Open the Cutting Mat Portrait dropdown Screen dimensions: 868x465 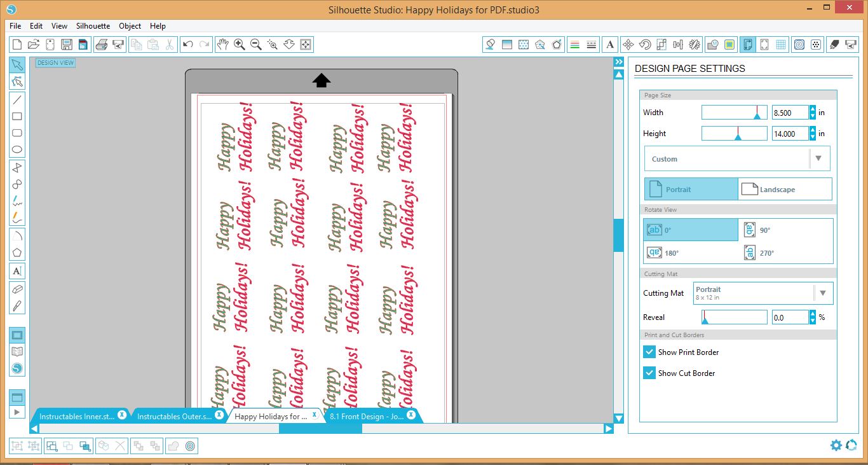pos(763,293)
